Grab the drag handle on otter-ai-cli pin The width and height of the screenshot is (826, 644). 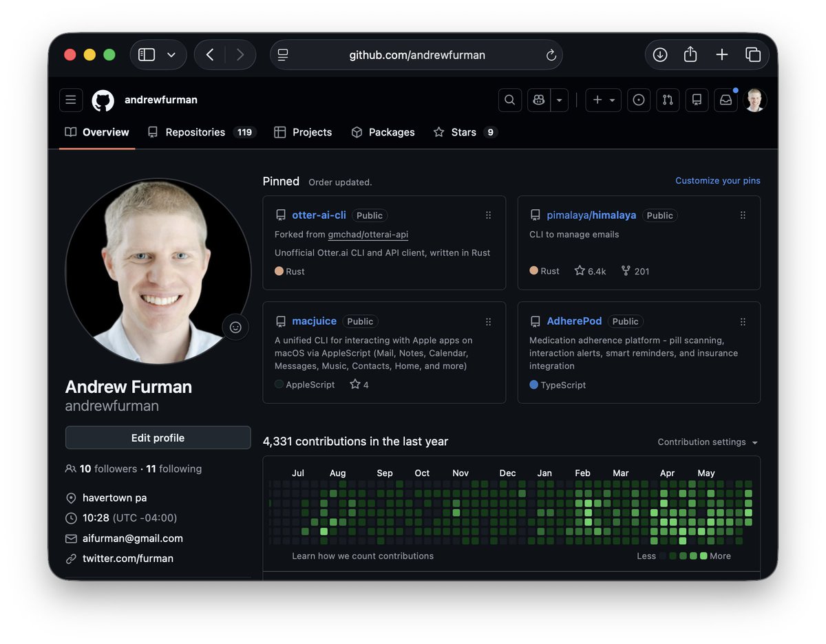pos(488,215)
